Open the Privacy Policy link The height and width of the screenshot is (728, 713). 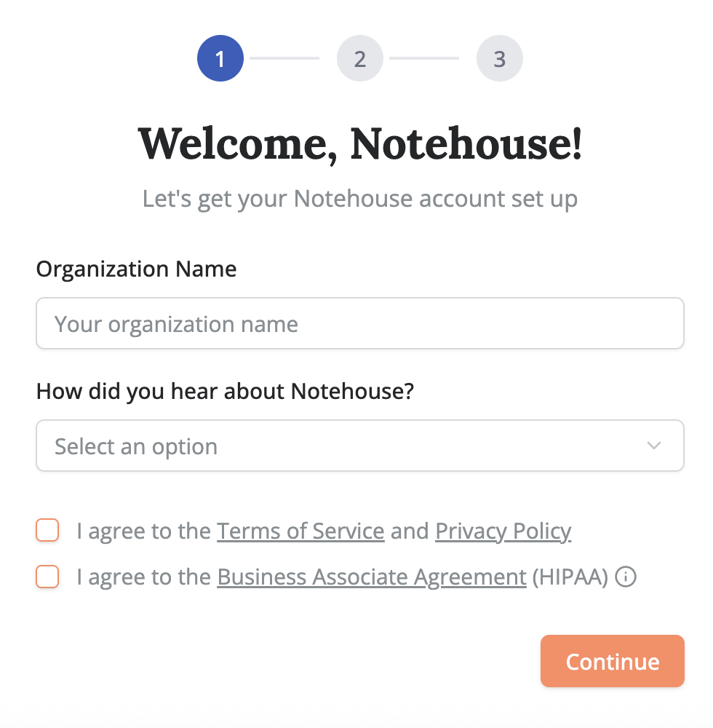(503, 531)
